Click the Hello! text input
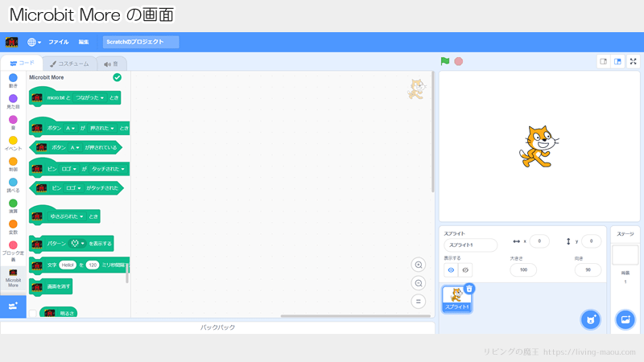The width and height of the screenshot is (644, 362). pos(68,265)
